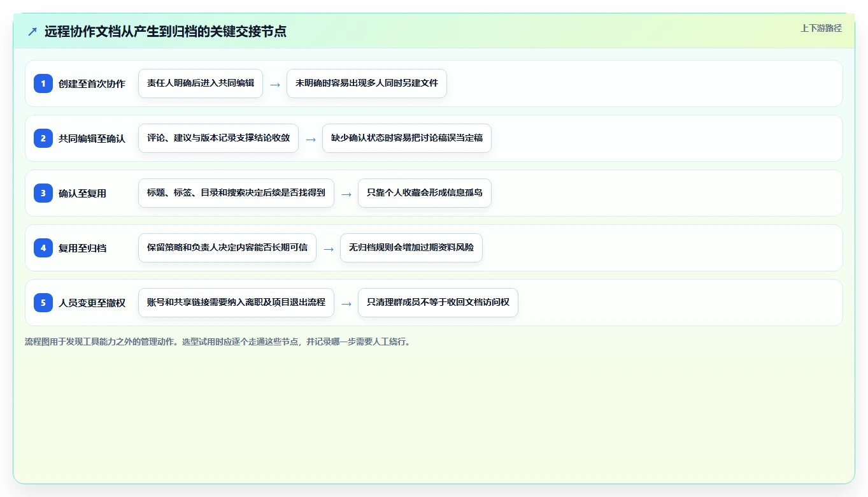Screen dimensions: 868x497
Task: Click the 只清理群成员不等于收回文档访问权 box
Action: (x=438, y=303)
